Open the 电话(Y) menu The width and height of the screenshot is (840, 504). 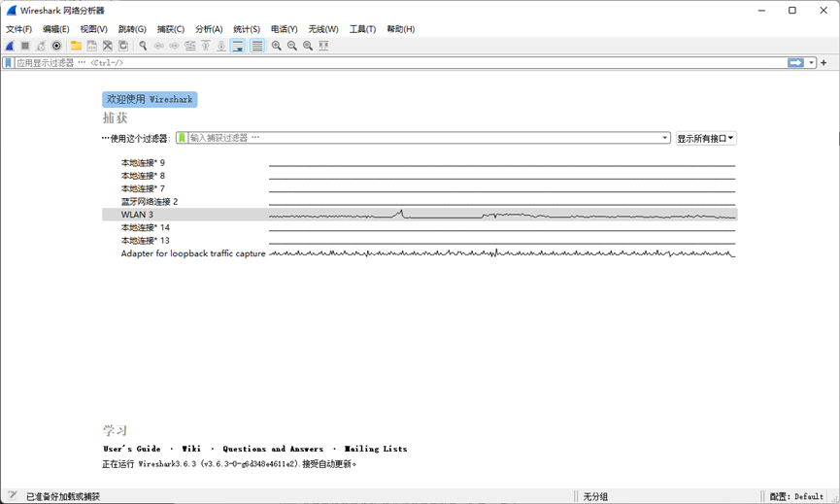(284, 29)
